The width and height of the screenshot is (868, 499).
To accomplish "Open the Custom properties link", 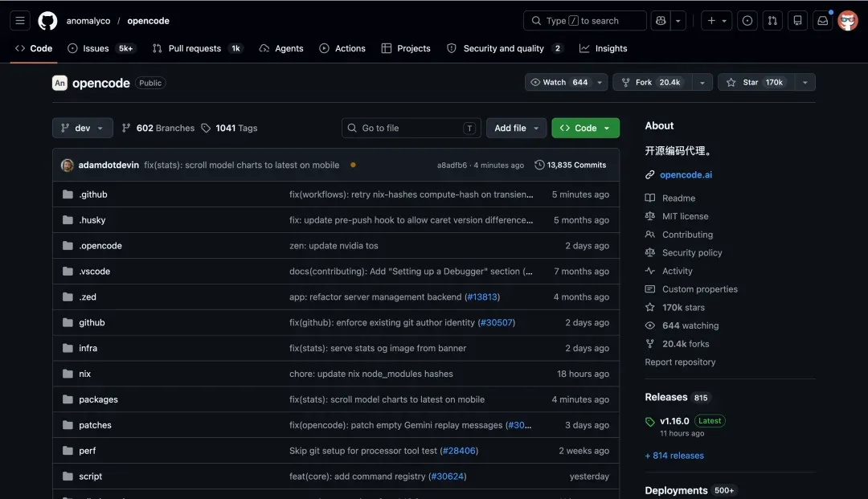I will [700, 289].
